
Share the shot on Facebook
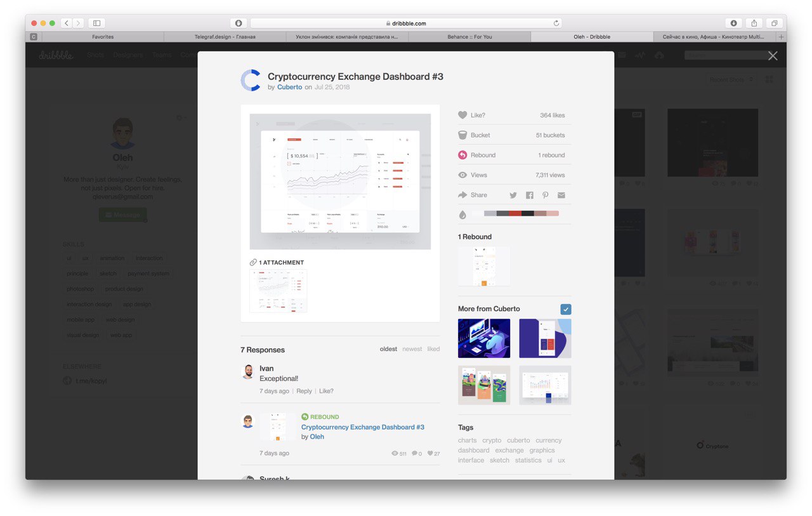(x=530, y=195)
